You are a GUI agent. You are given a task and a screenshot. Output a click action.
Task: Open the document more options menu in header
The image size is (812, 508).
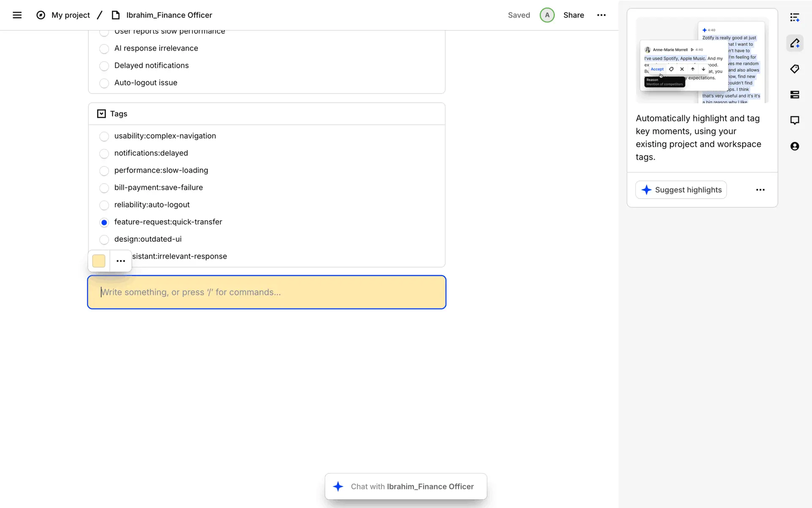(x=601, y=15)
